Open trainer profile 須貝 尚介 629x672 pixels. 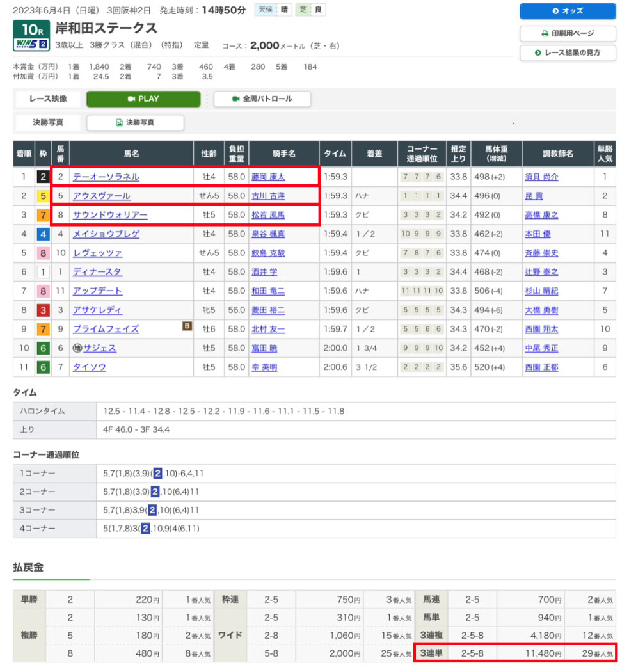click(541, 177)
